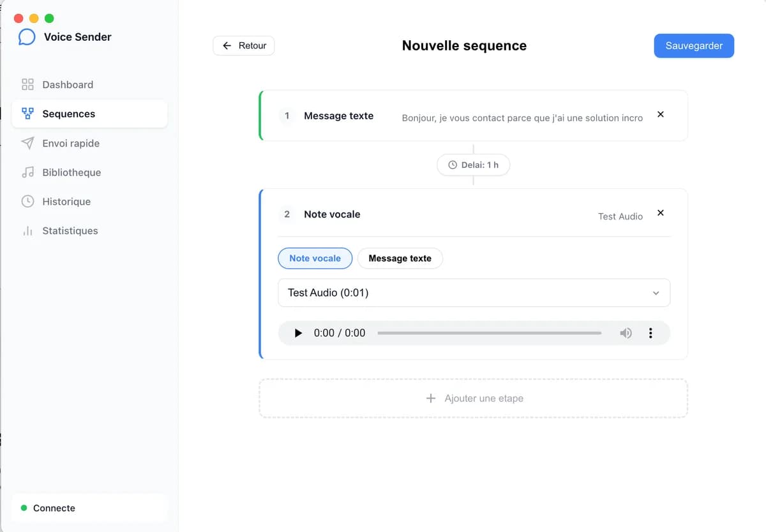The image size is (766, 532).
Task: Select the Sequences sidebar icon
Action: click(28, 114)
